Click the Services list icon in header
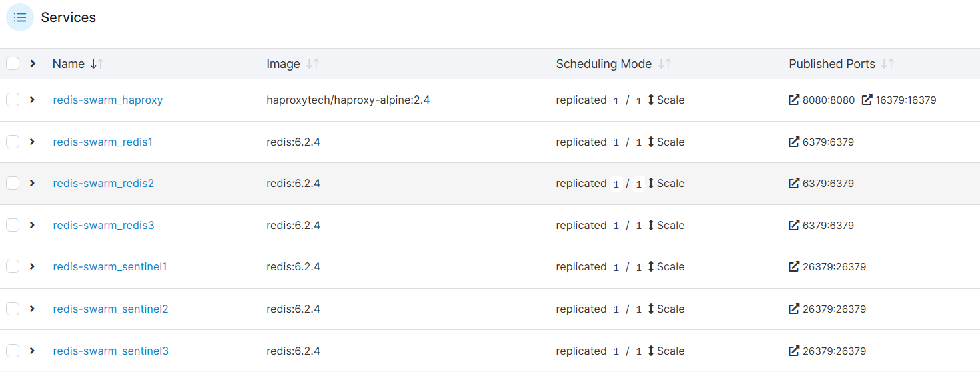The image size is (980, 382). (20, 17)
